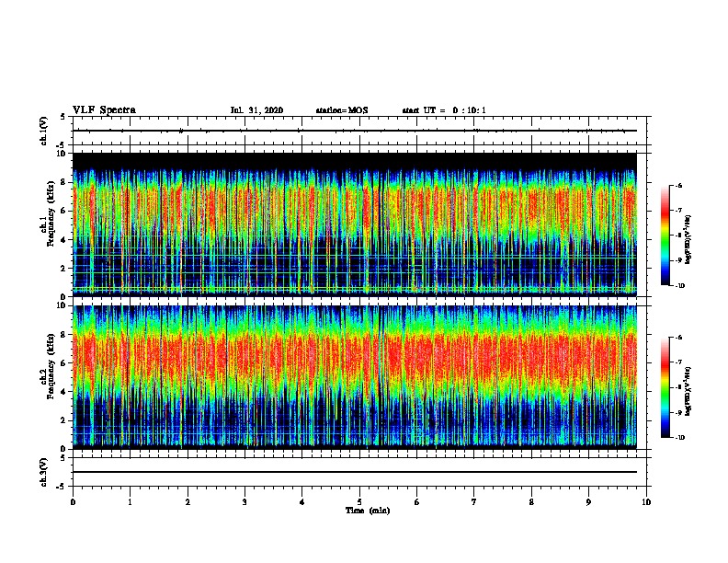Click the log(PSD) label beside ch.2 colorbar
Screen dimensions: 728x563
[x=688, y=391]
